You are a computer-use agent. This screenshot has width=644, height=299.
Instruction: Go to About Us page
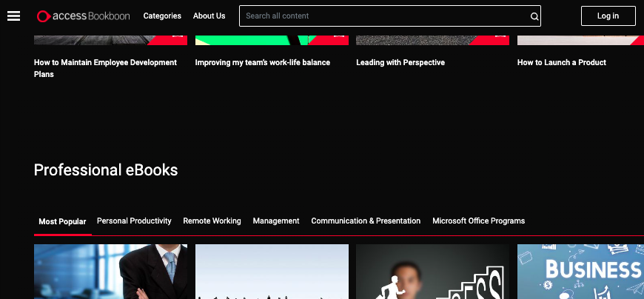tap(209, 16)
